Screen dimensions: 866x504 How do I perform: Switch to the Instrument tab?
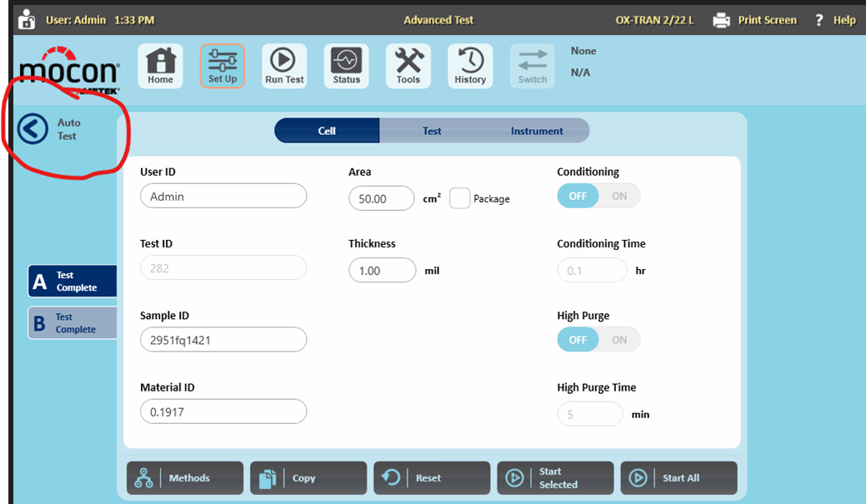coord(537,131)
